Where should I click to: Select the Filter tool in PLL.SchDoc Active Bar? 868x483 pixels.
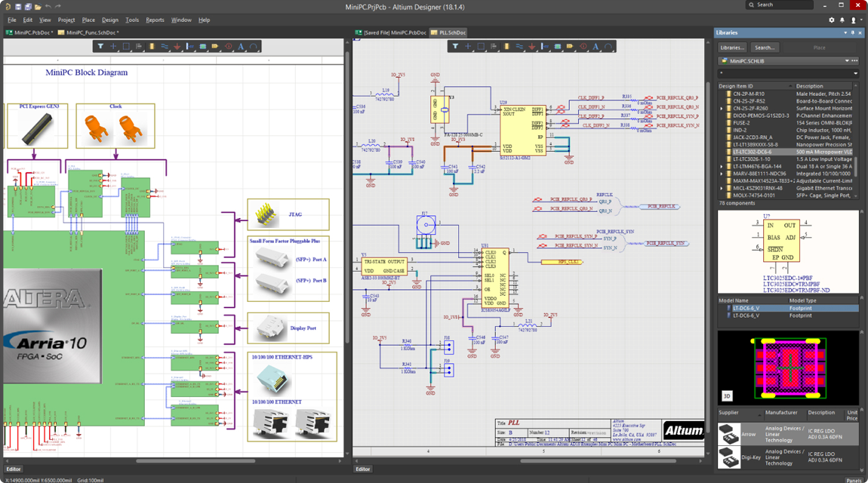coord(455,47)
